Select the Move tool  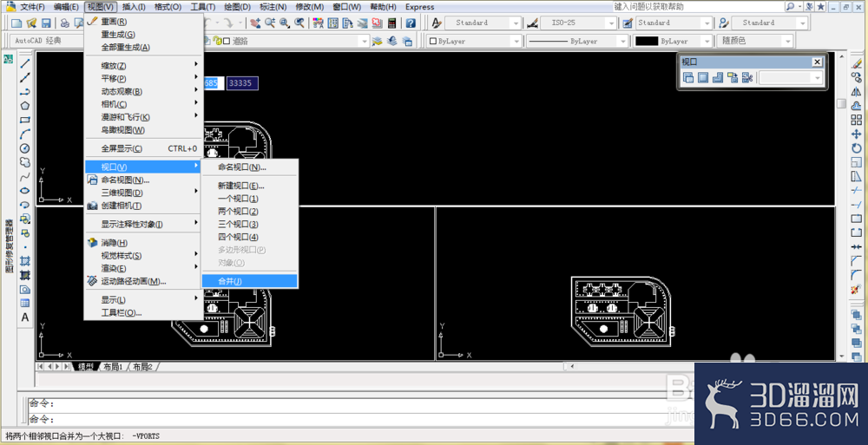(857, 134)
